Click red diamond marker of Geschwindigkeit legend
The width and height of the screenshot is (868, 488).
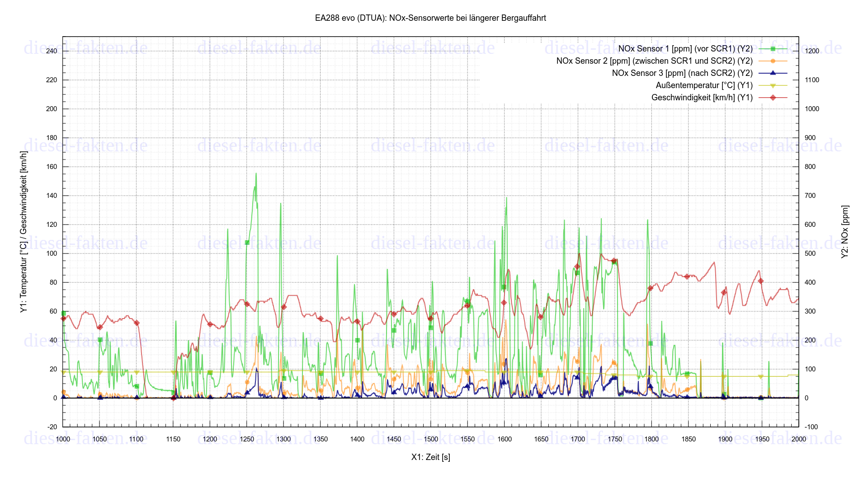(773, 98)
